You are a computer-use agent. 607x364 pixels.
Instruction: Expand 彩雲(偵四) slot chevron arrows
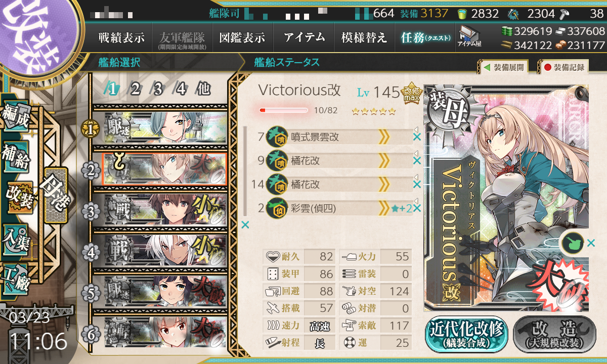384,208
